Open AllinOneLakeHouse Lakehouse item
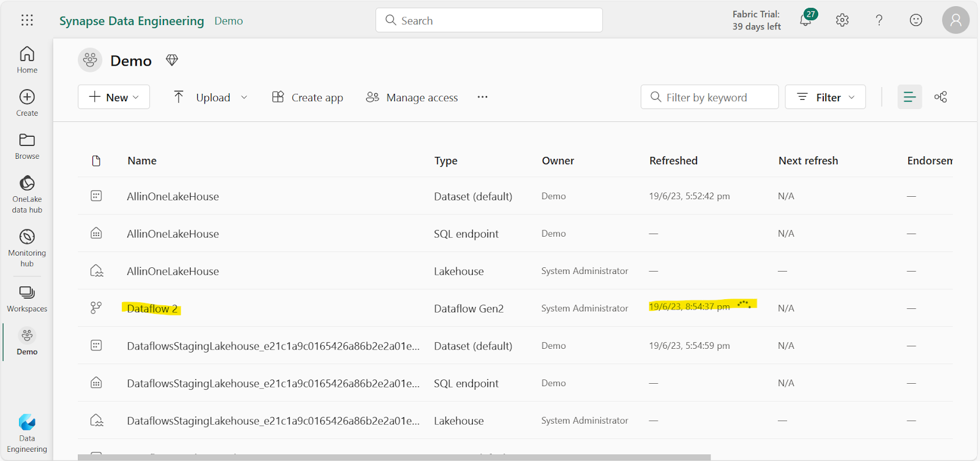The height and width of the screenshot is (461, 980). click(173, 271)
